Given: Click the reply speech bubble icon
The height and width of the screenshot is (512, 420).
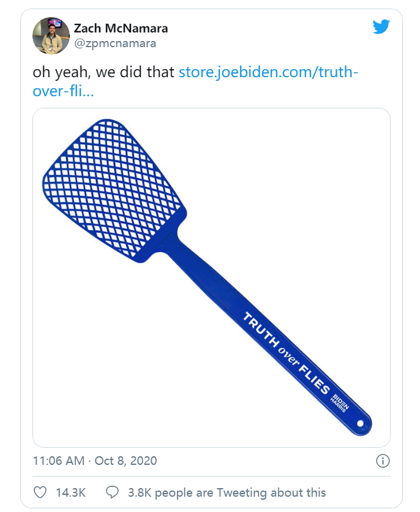Looking at the screenshot, I should [112, 492].
